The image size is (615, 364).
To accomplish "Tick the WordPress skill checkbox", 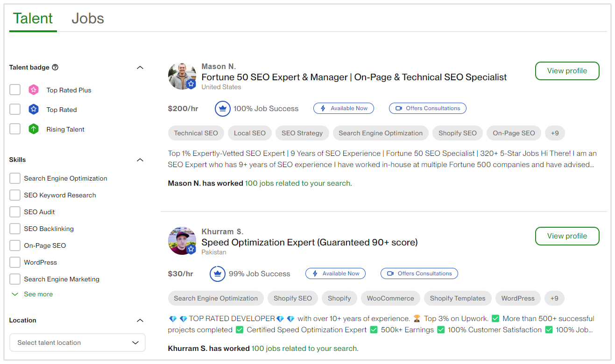I will click(15, 262).
